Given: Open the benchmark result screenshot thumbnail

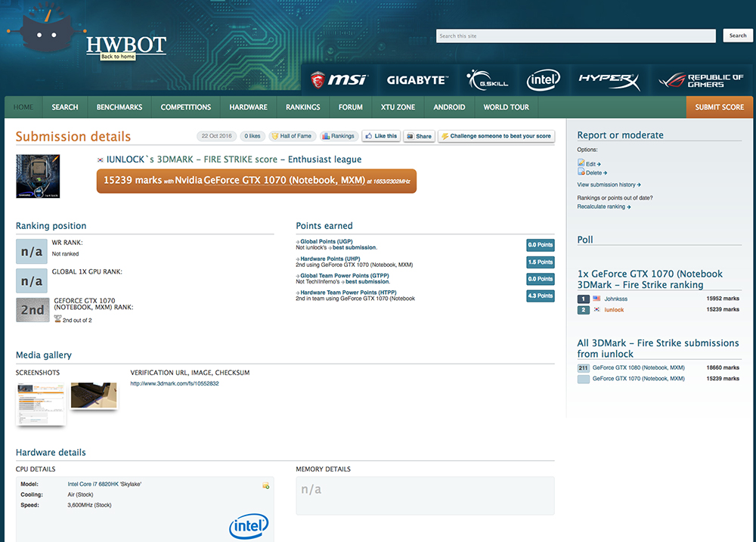Looking at the screenshot, I should coord(41,404).
